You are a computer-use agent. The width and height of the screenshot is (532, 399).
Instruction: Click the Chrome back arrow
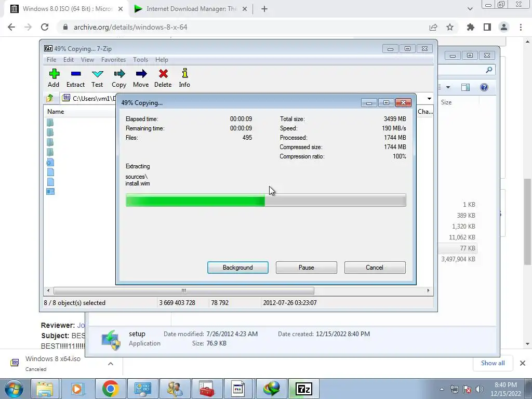pyautogui.click(x=11, y=27)
